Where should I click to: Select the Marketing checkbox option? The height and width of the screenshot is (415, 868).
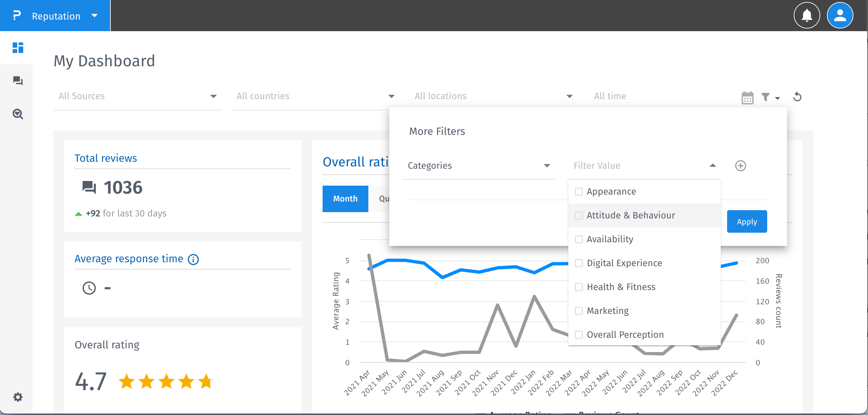coord(579,311)
